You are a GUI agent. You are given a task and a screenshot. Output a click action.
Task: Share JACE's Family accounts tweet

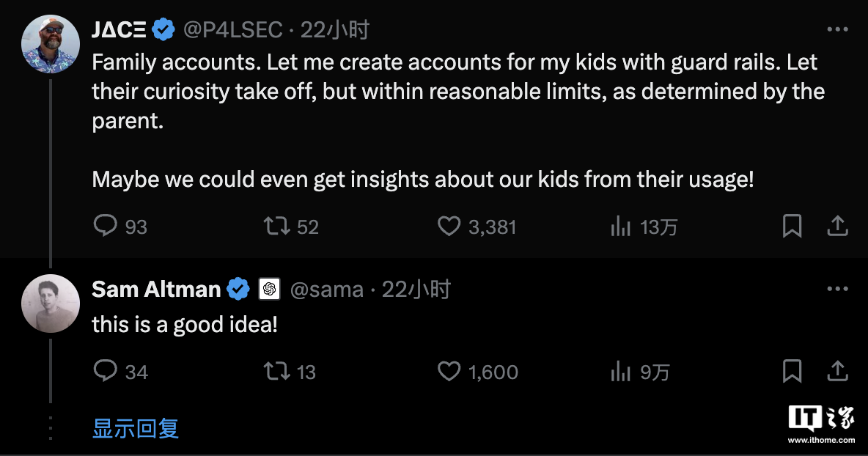837,226
